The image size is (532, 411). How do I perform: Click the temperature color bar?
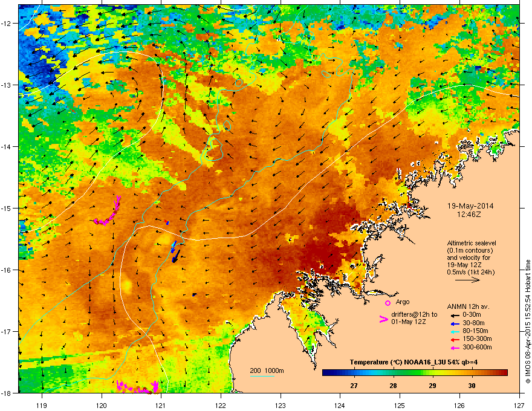(x=415, y=373)
